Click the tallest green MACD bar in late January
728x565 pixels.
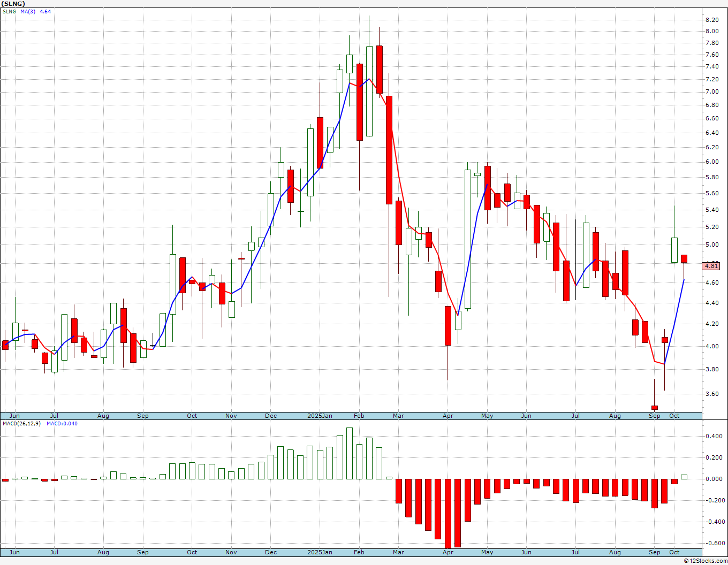(350, 453)
